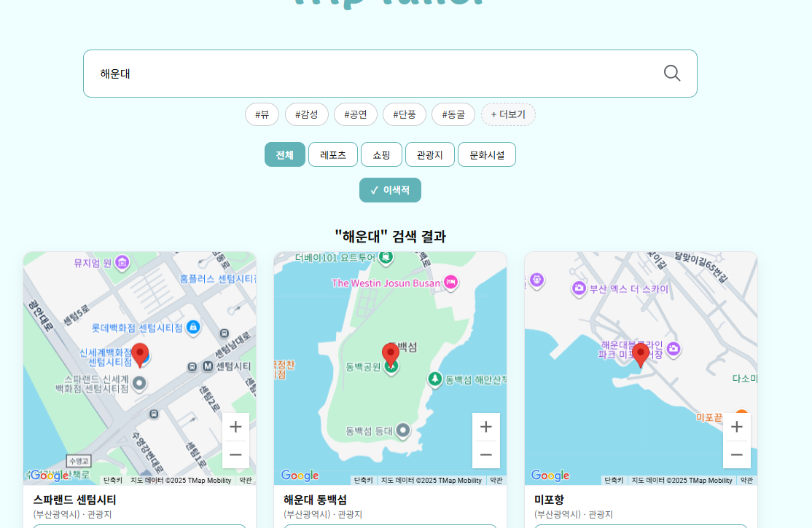Switch to the 쇼핑 category tab

point(381,154)
